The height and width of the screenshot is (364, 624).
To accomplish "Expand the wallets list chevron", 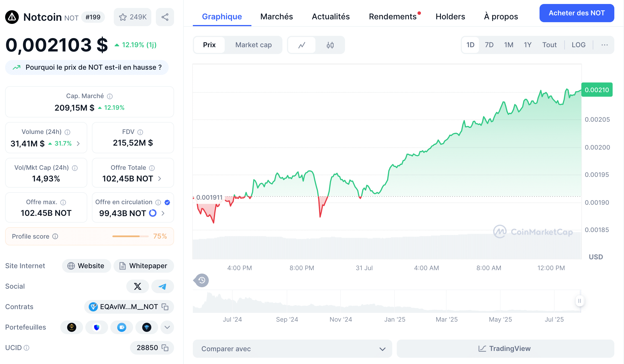I will [167, 327].
